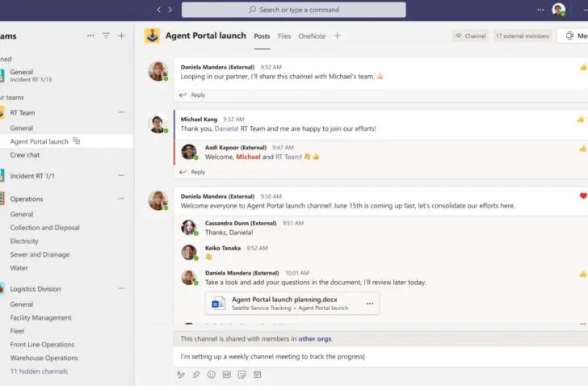Open the GIF picker
Image resolution: width=588 pixels, height=386 pixels.
point(227,375)
